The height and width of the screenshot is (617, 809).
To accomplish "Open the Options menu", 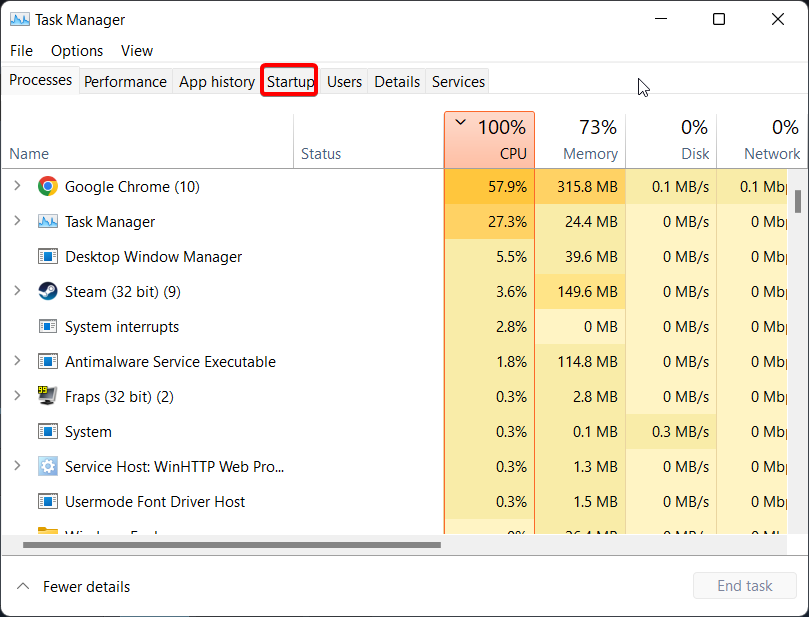I will tap(77, 51).
